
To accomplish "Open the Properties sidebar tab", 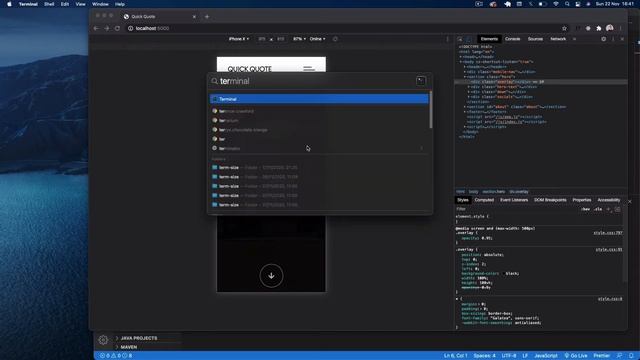I will pos(582,200).
